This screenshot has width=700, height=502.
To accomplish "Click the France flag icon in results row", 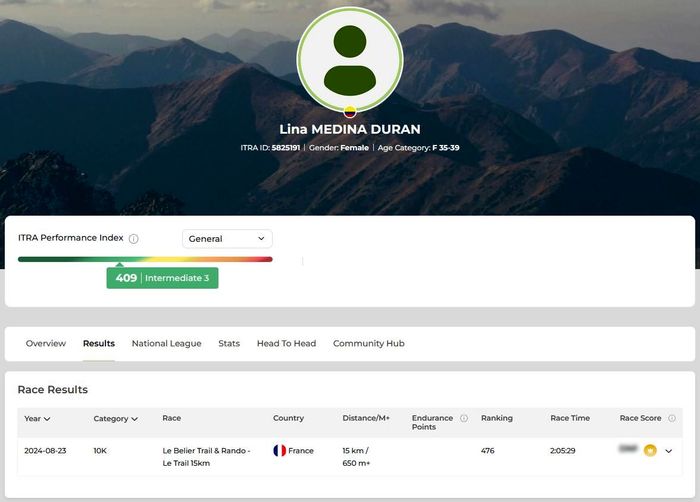I will (x=280, y=451).
